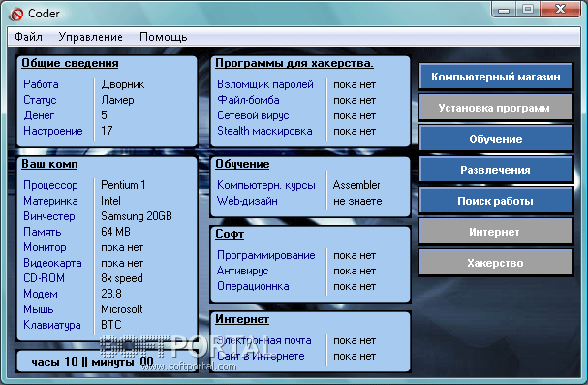Click the Сайт в Интернете label
The width and height of the screenshot is (588, 385).
(261, 356)
